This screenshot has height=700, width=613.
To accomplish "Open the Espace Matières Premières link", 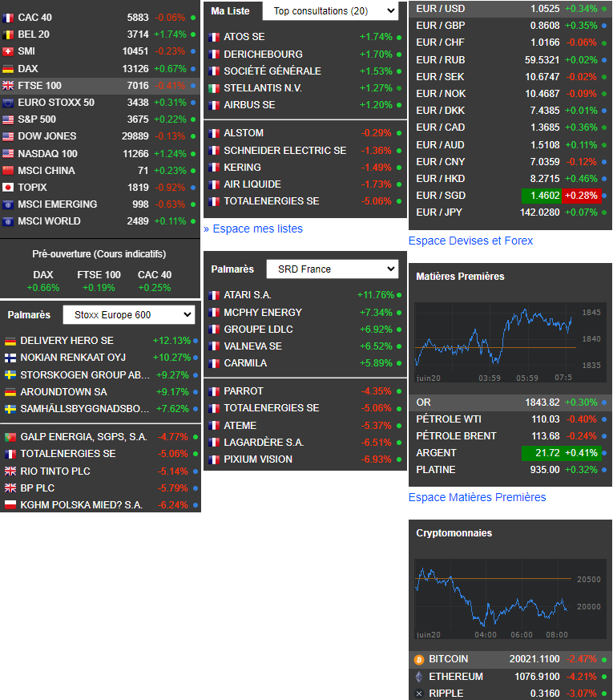I will pyautogui.click(x=477, y=497).
